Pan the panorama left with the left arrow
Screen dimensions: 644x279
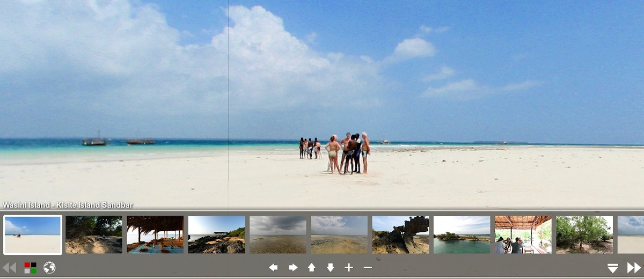coord(273,267)
